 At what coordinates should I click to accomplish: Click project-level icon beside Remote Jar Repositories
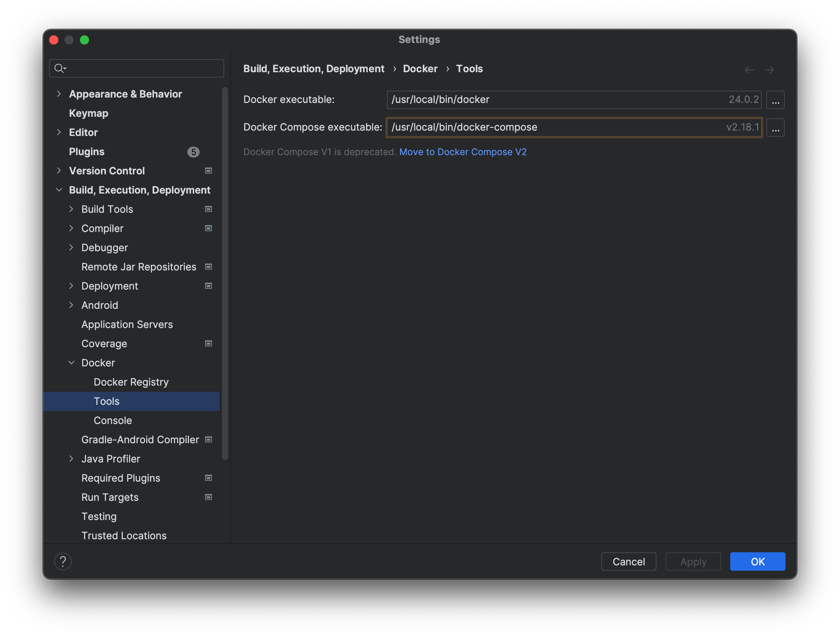tap(208, 267)
